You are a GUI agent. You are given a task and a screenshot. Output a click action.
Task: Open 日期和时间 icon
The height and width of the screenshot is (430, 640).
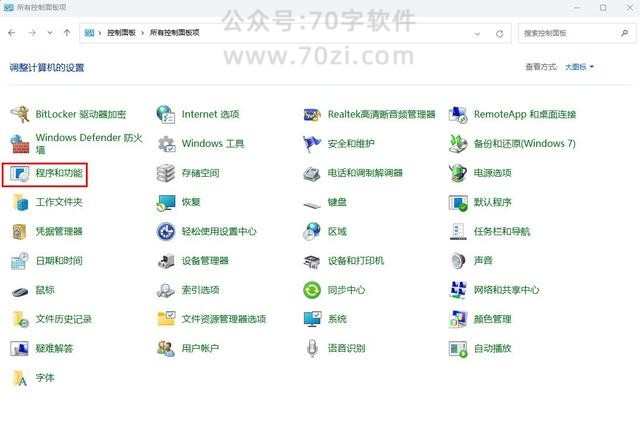click(20, 261)
